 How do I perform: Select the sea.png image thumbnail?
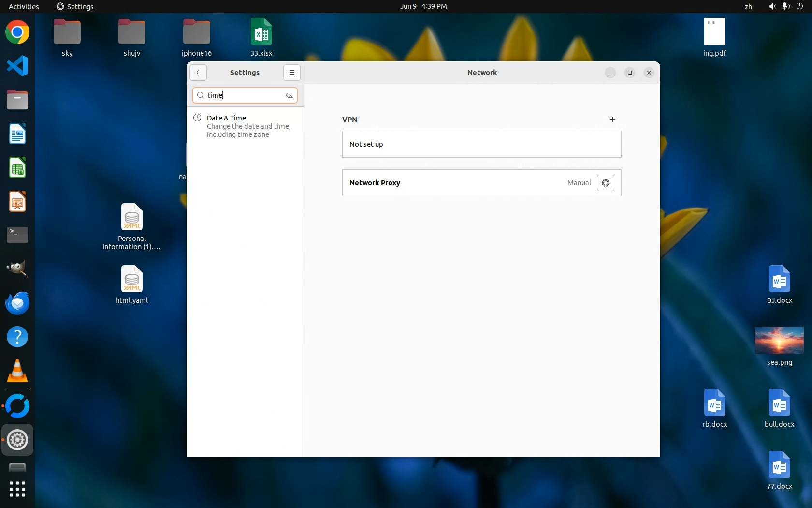tap(779, 341)
